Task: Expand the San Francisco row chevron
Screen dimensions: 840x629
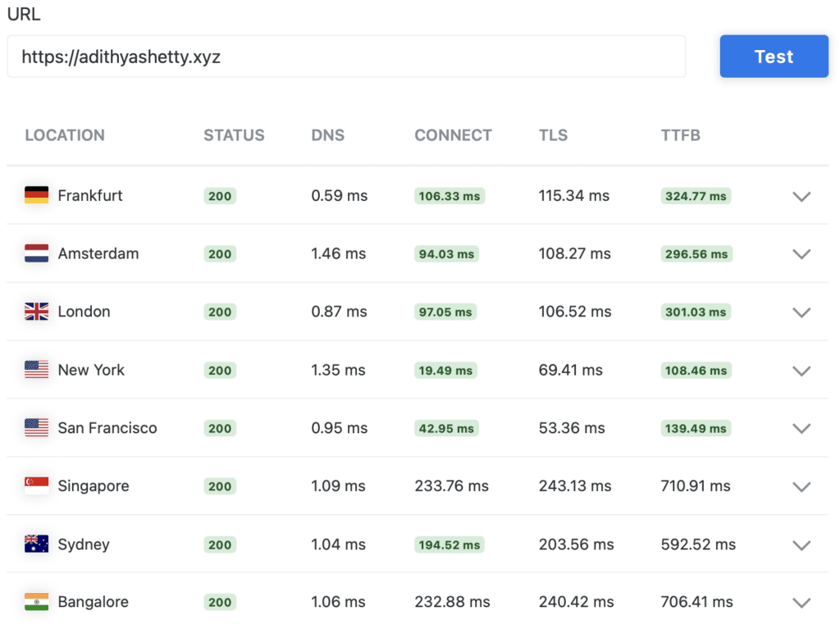Action: click(x=801, y=429)
